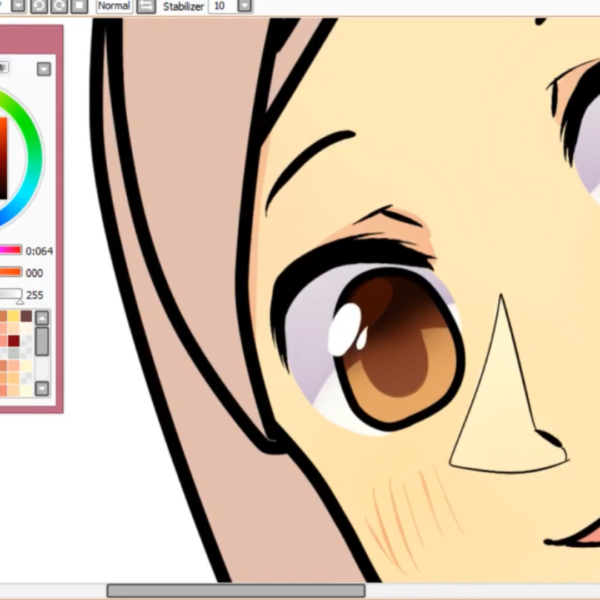Click the hue slider beside 0:064

(x=11, y=250)
